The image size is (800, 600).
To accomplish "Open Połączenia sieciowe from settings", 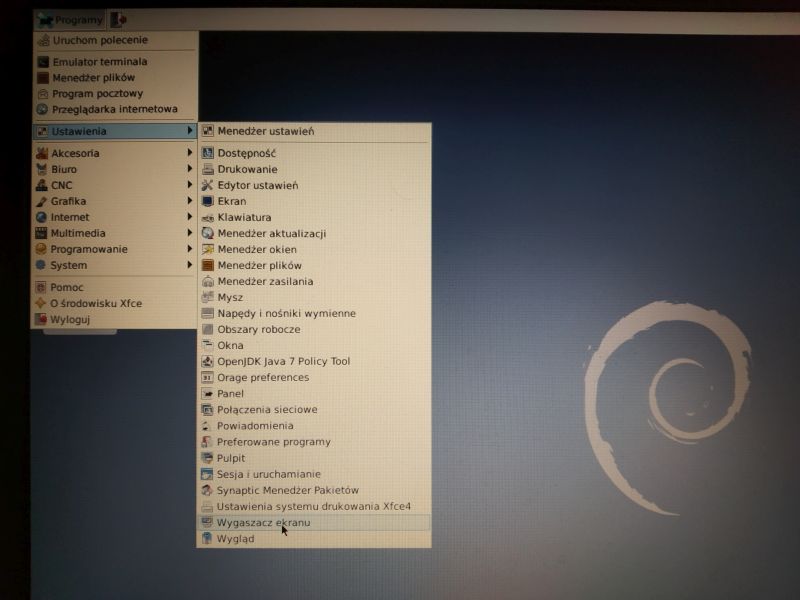I will point(266,409).
